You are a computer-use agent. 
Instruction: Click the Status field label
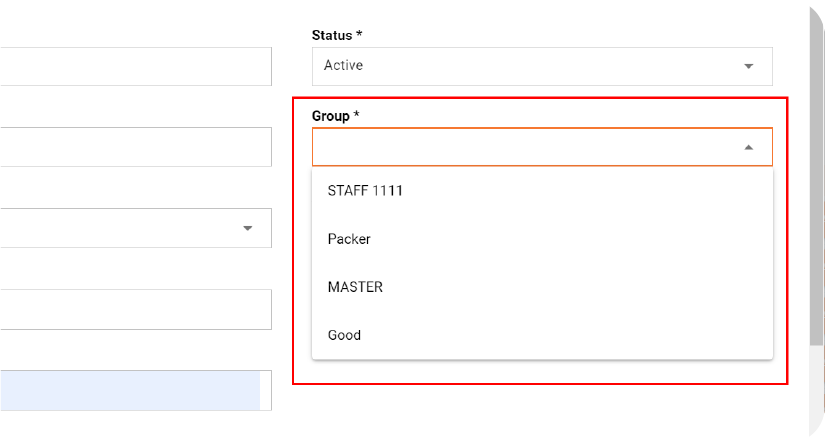click(331, 35)
